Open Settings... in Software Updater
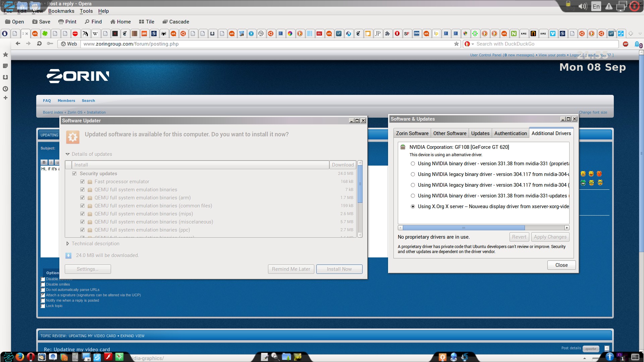The height and width of the screenshot is (362, 644). tap(88, 269)
